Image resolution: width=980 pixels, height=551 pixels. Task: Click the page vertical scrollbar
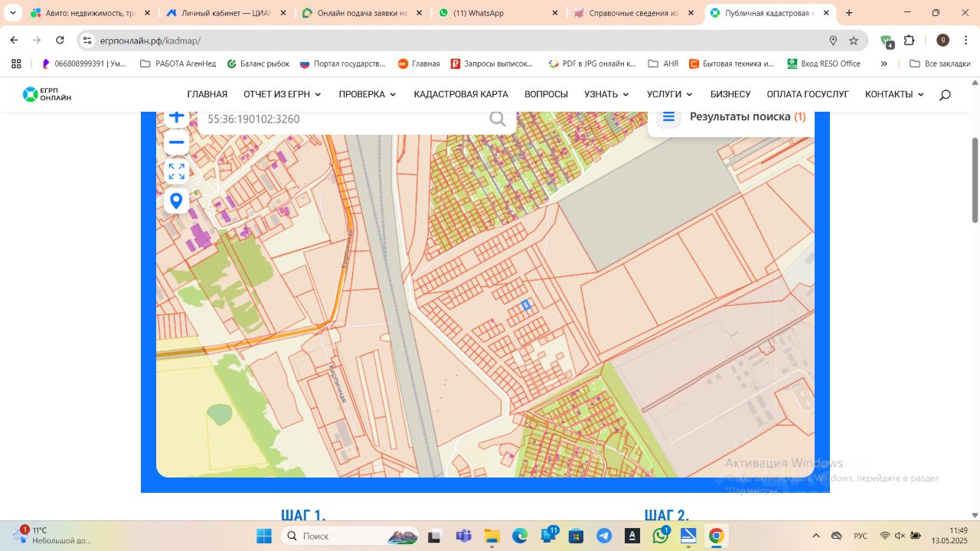pos(975,181)
